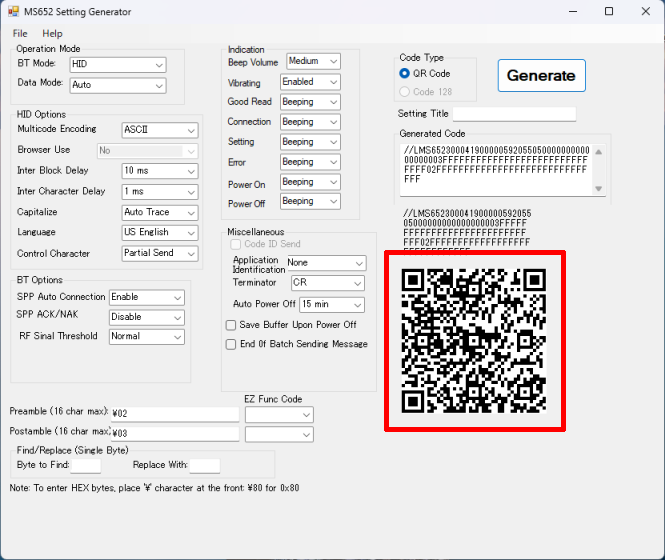The height and width of the screenshot is (560, 665).
Task: Enable Save Buffer Upon Power Off checkbox
Action: (x=231, y=325)
